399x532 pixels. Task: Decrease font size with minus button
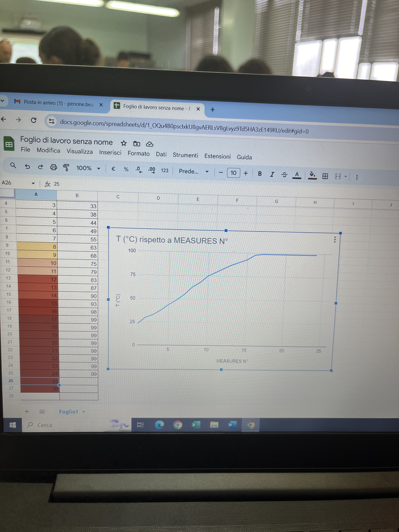point(221,172)
